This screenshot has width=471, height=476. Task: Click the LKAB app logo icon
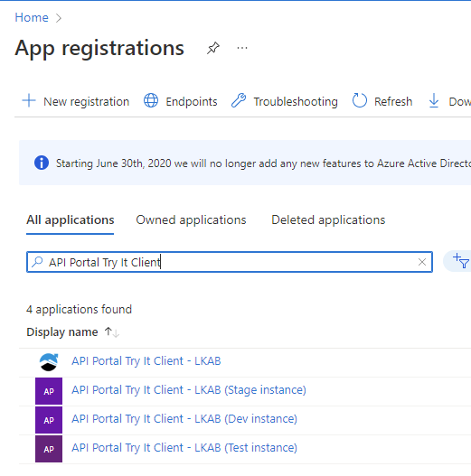tap(49, 362)
